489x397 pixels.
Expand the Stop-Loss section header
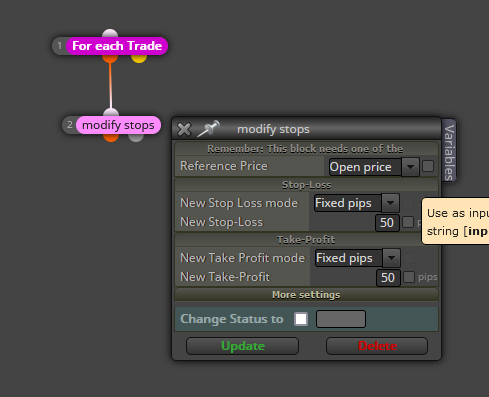pyautogui.click(x=306, y=185)
